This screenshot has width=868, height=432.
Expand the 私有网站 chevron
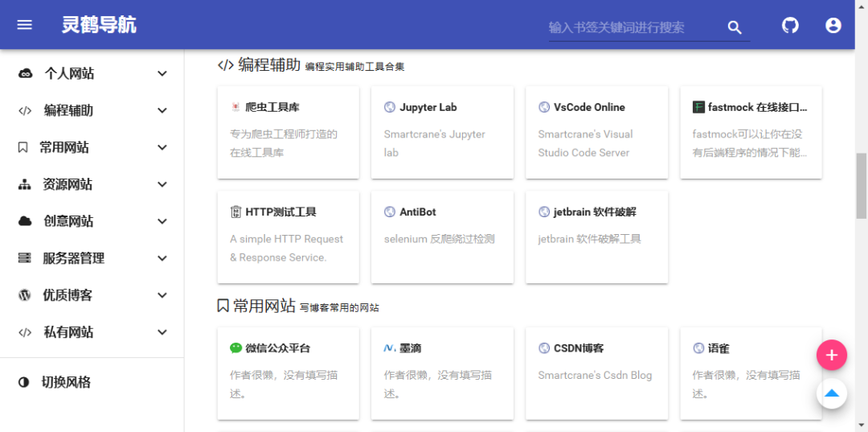pos(162,333)
